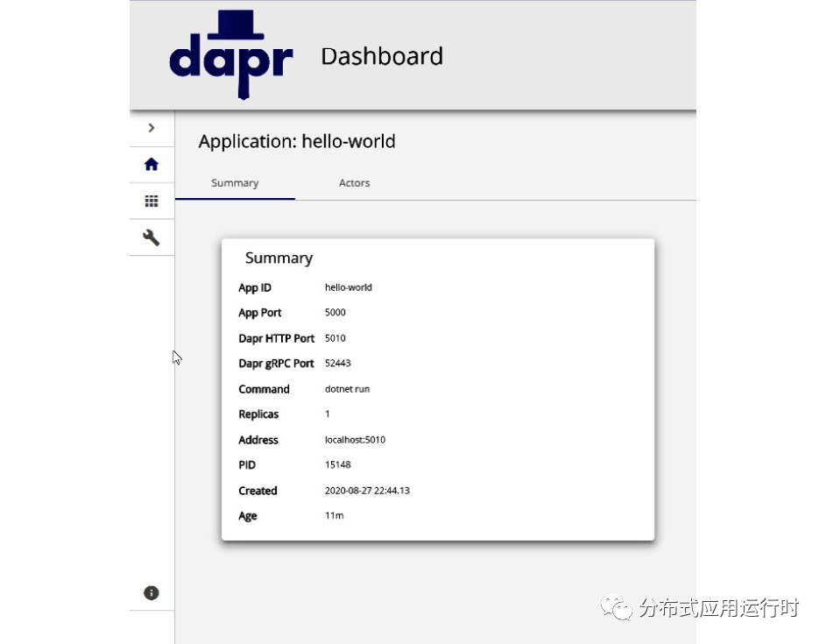Click the PID label

click(246, 464)
